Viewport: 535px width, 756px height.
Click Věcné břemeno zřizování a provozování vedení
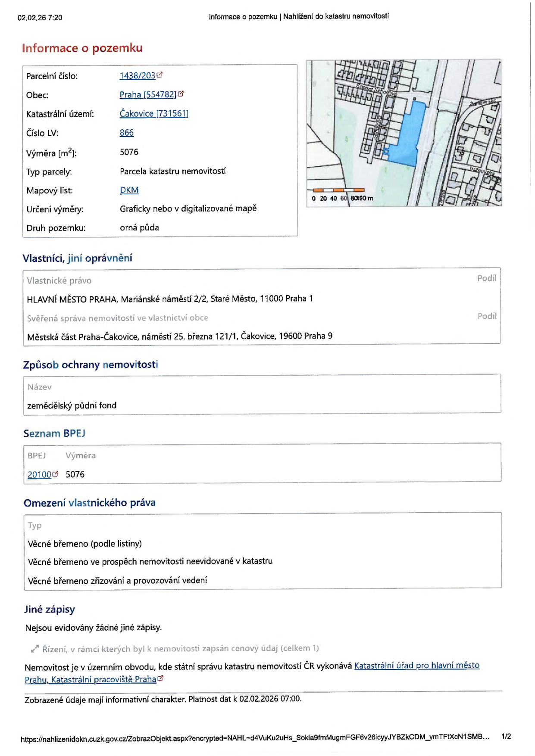(x=118, y=581)
